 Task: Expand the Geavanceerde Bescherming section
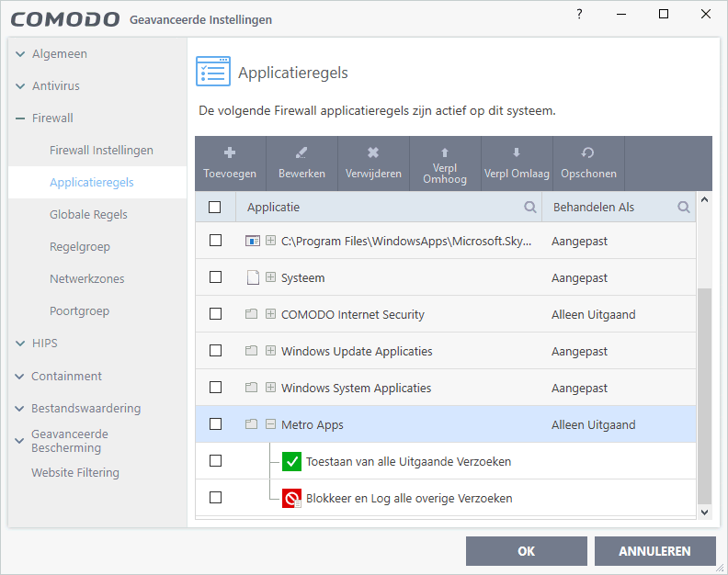click(x=20, y=441)
